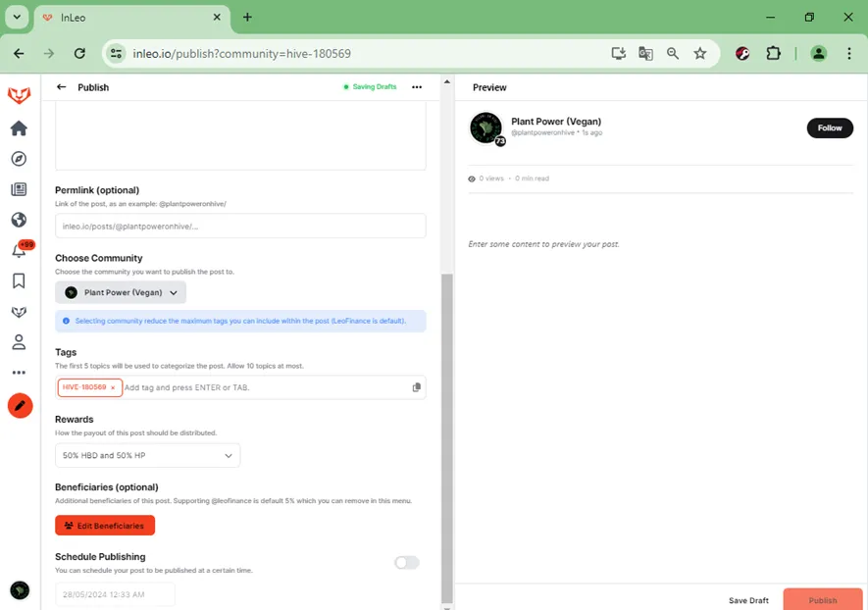Click the Plant Power profile avatar in Preview
Screen dimensions: 868x610
(486, 127)
